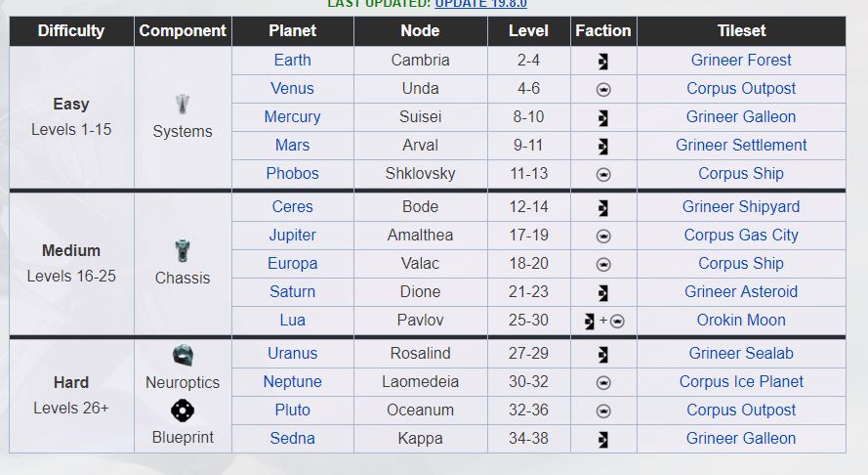Click the Systems component icon

[x=183, y=105]
